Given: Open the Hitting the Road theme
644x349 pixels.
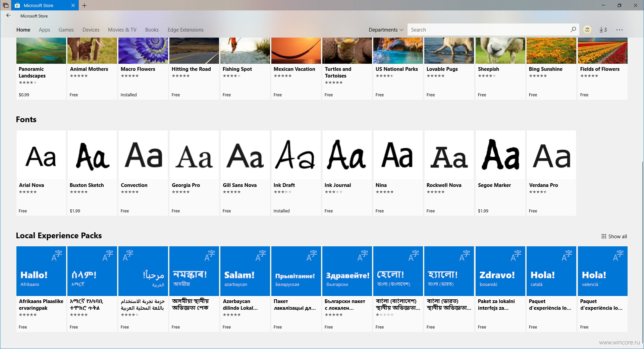Looking at the screenshot, I should click(194, 68).
